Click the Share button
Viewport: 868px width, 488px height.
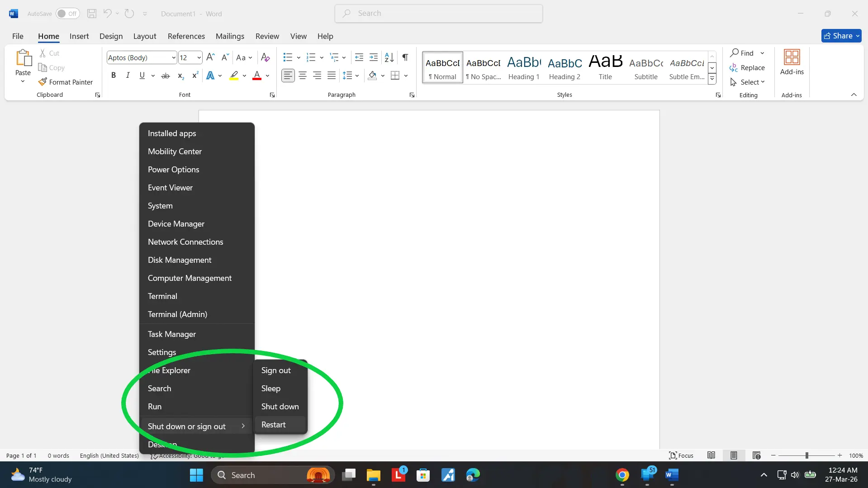pyautogui.click(x=841, y=36)
